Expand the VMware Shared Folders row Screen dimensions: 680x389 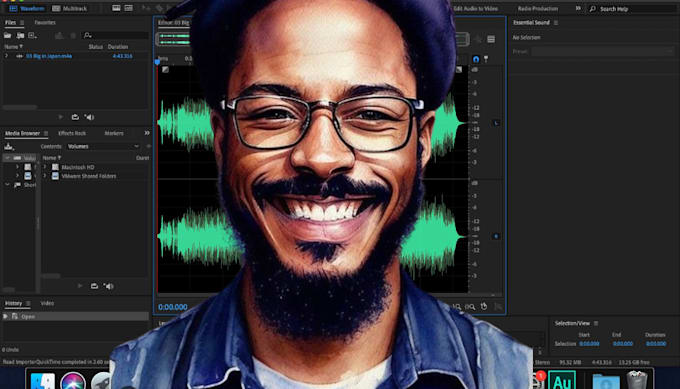[45, 176]
